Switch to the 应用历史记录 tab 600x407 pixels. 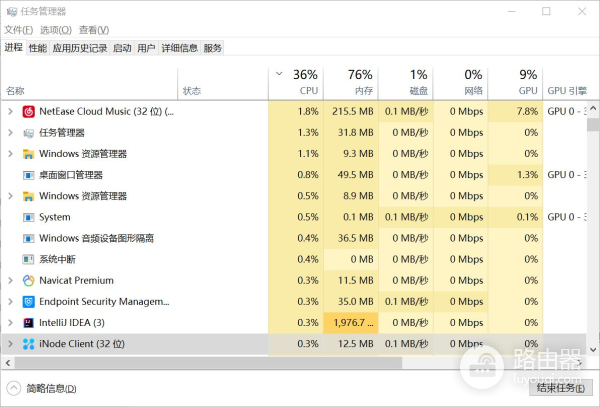click(80, 48)
